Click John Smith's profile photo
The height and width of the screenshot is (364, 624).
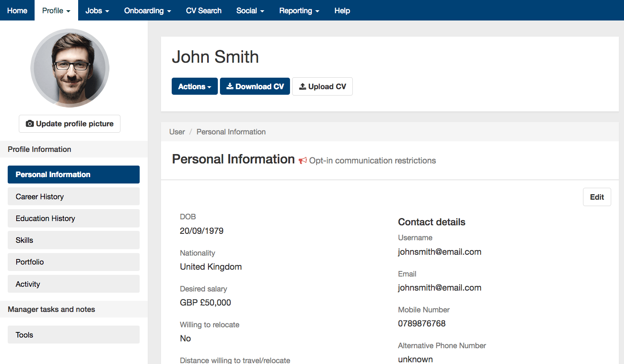click(x=70, y=68)
